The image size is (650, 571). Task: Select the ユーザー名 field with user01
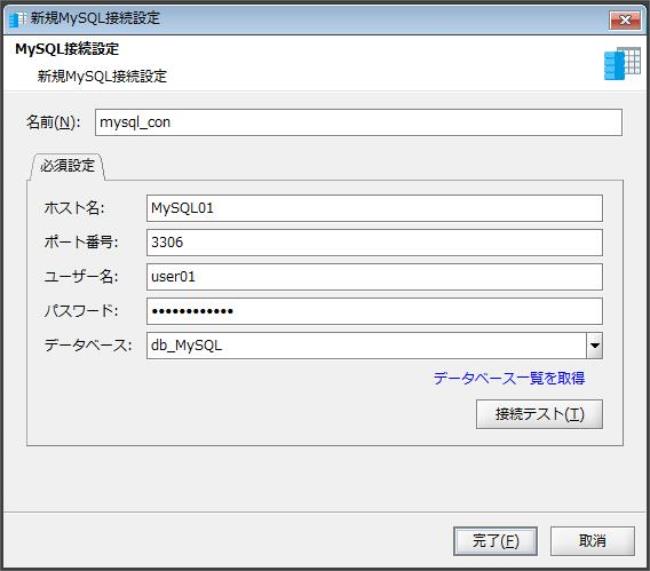click(374, 277)
